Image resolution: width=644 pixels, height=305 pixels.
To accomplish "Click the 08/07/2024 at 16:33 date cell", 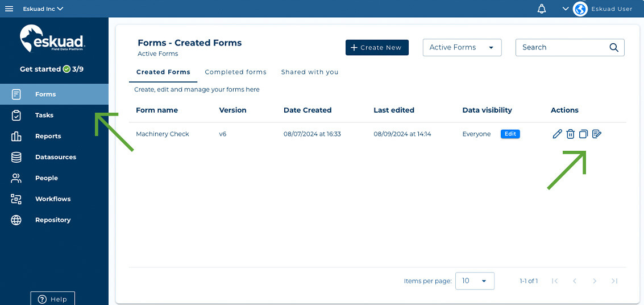I will 312,134.
